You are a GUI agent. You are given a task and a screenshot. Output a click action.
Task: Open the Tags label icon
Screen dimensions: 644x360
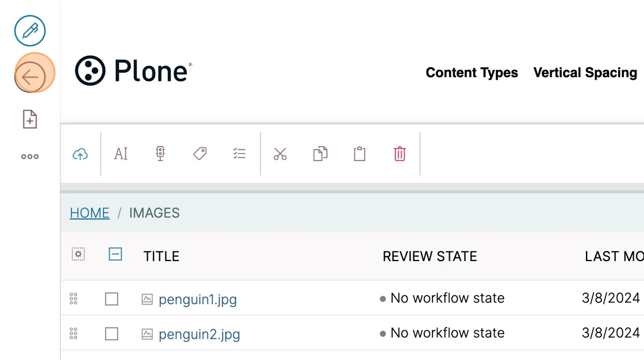200,154
